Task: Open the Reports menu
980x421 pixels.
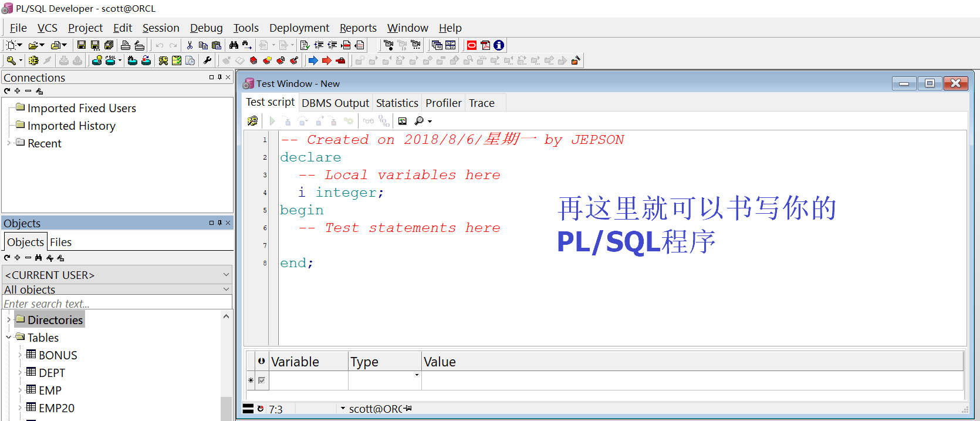Action: (358, 28)
